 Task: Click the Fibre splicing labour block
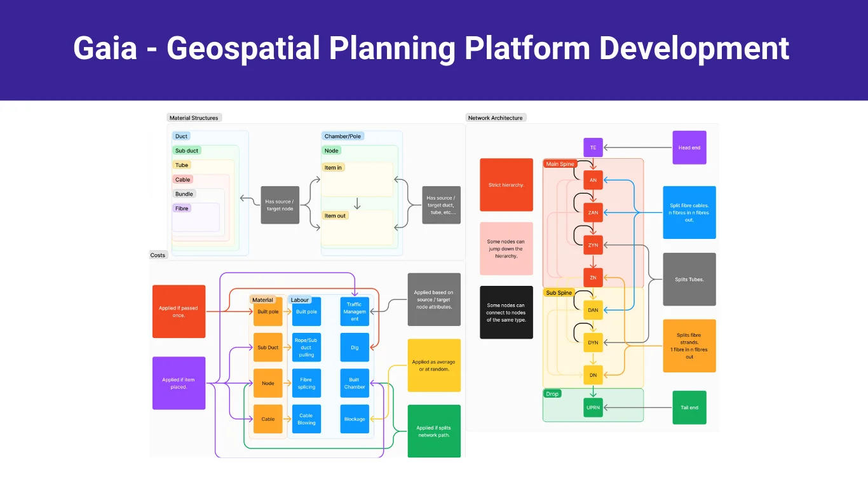(306, 383)
